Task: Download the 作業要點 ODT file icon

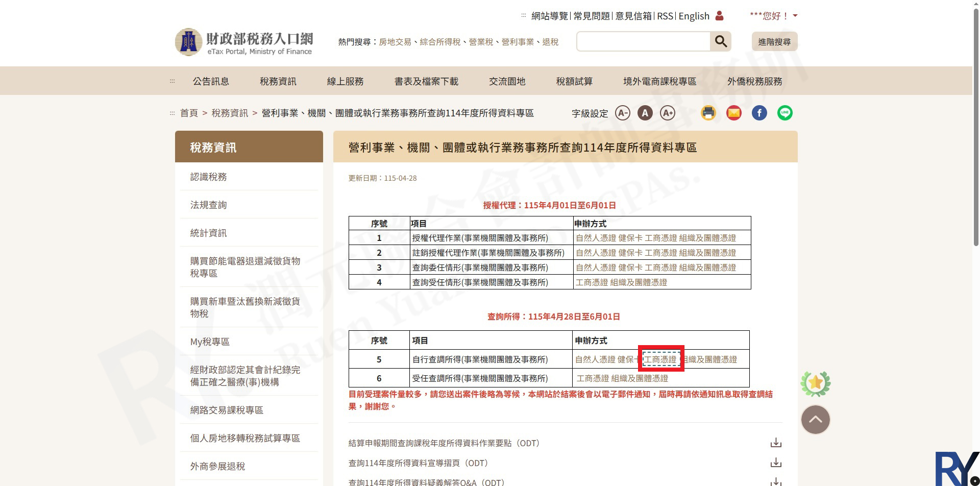Action: [775, 443]
